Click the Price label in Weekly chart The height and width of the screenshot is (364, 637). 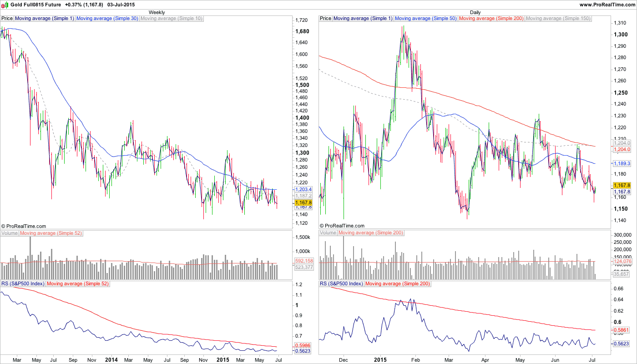pyautogui.click(x=7, y=19)
